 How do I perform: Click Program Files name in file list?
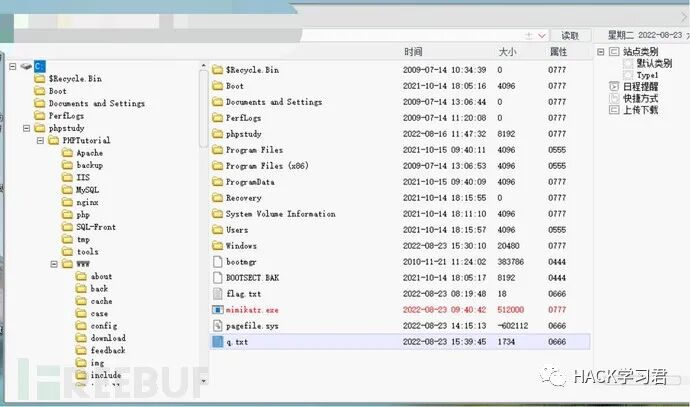tap(254, 150)
